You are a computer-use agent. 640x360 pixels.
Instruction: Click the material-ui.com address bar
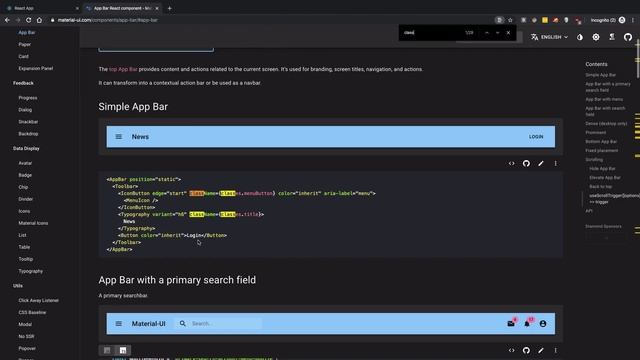tap(269, 20)
